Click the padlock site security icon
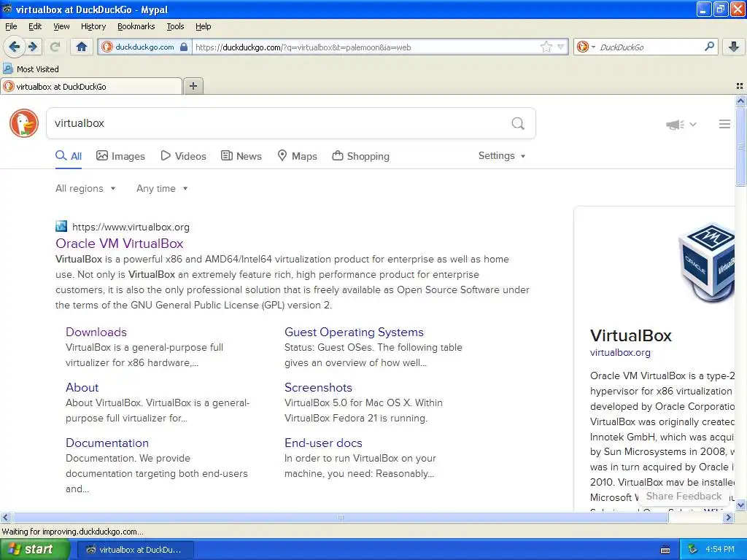 [184, 47]
